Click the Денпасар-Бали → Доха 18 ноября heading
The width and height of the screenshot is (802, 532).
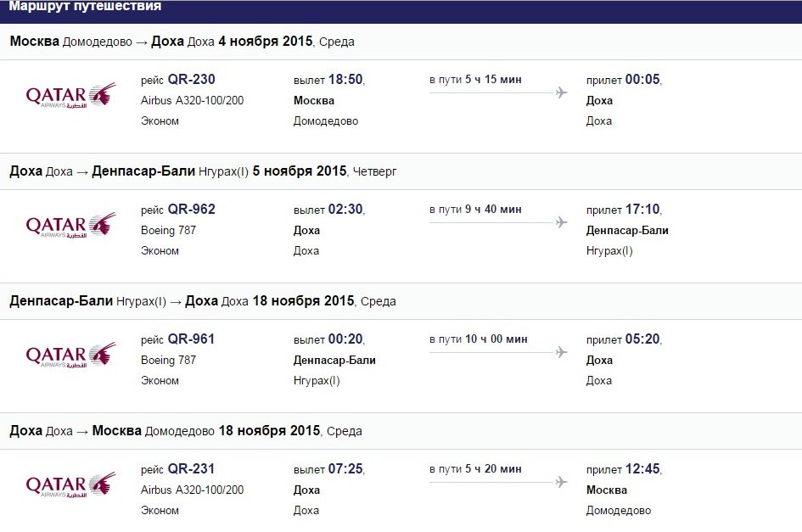pyautogui.click(x=203, y=301)
